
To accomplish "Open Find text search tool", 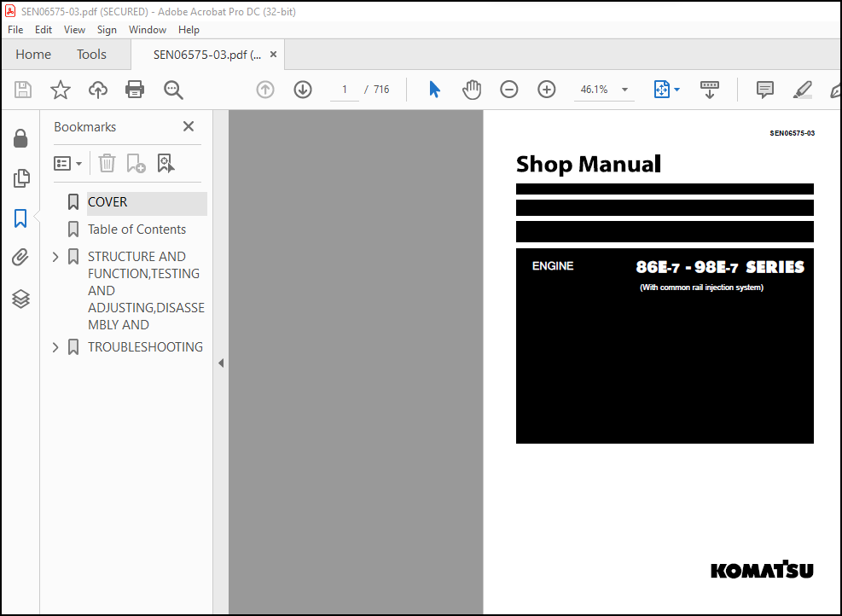I will coord(173,90).
